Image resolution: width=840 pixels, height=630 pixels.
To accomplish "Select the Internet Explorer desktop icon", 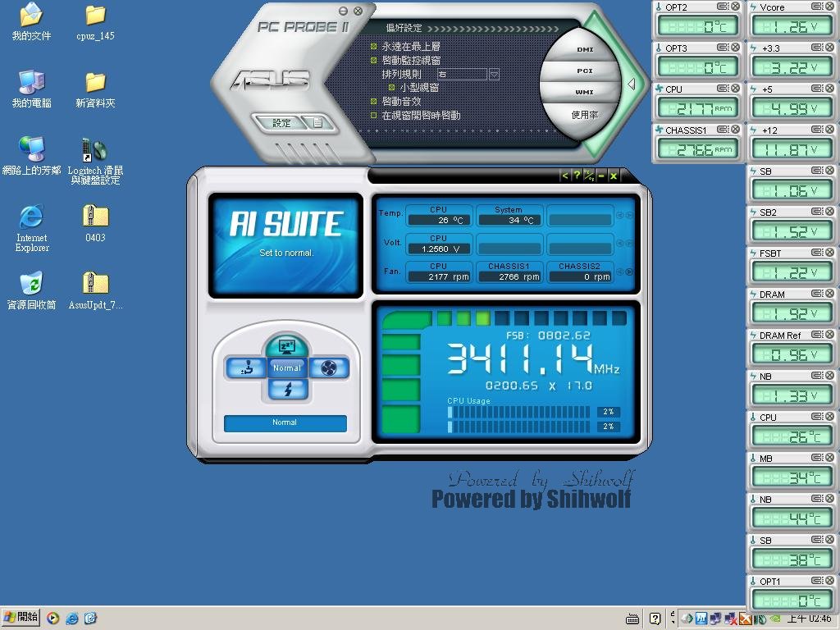I will [x=32, y=228].
